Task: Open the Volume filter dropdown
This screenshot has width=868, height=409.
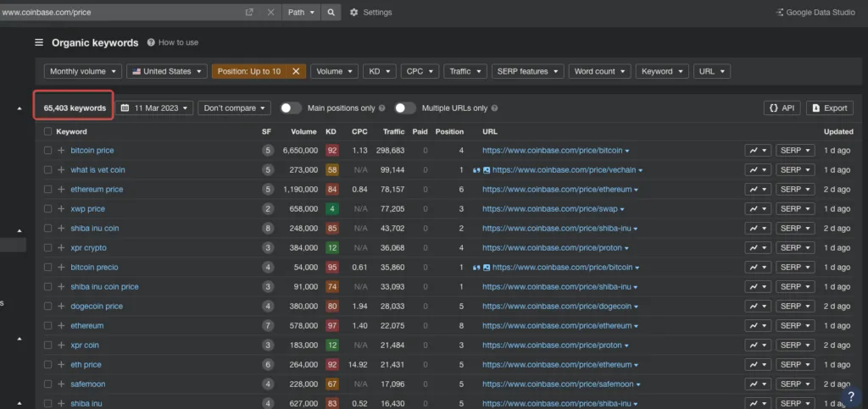Action: [x=334, y=71]
